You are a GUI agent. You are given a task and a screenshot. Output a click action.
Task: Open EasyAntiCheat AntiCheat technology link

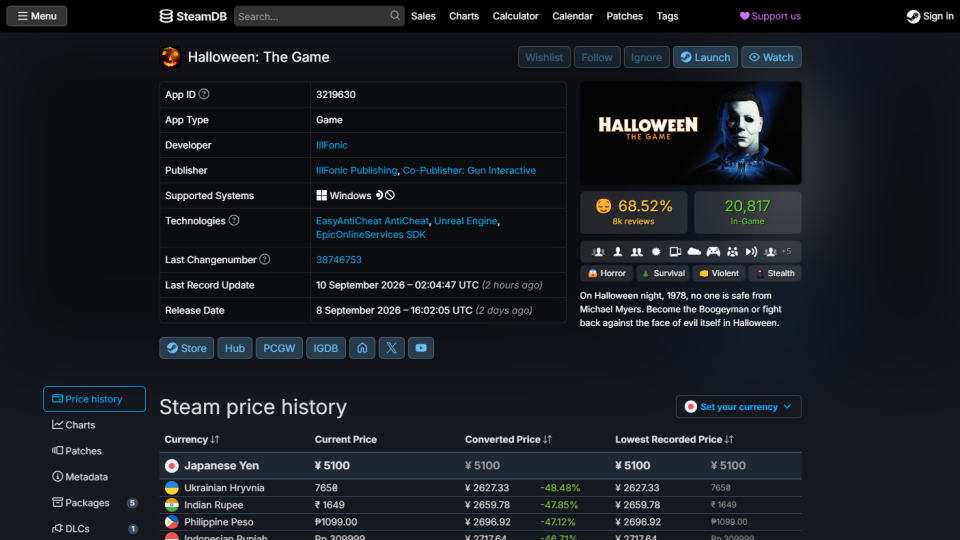(372, 220)
